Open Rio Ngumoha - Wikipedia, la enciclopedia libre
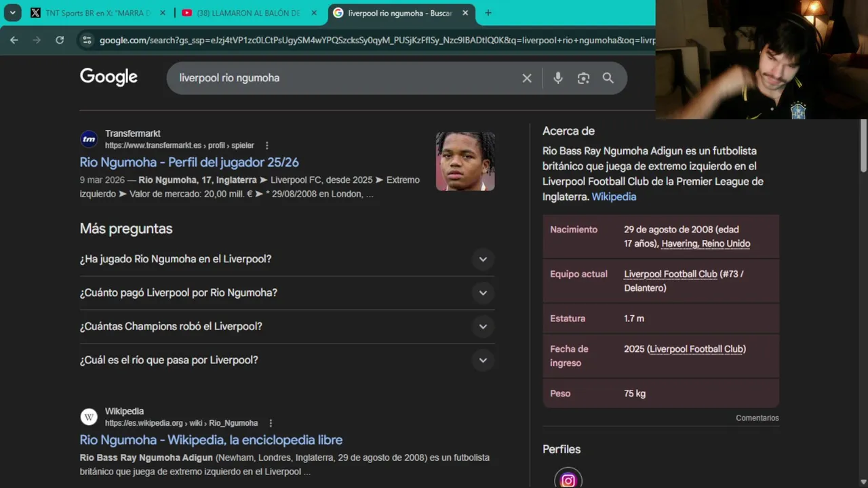 [211, 440]
